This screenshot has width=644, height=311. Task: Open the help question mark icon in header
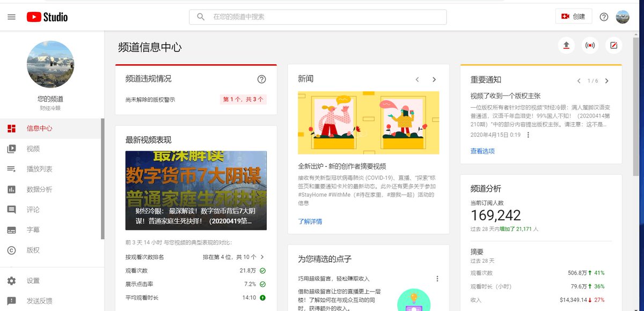604,17
